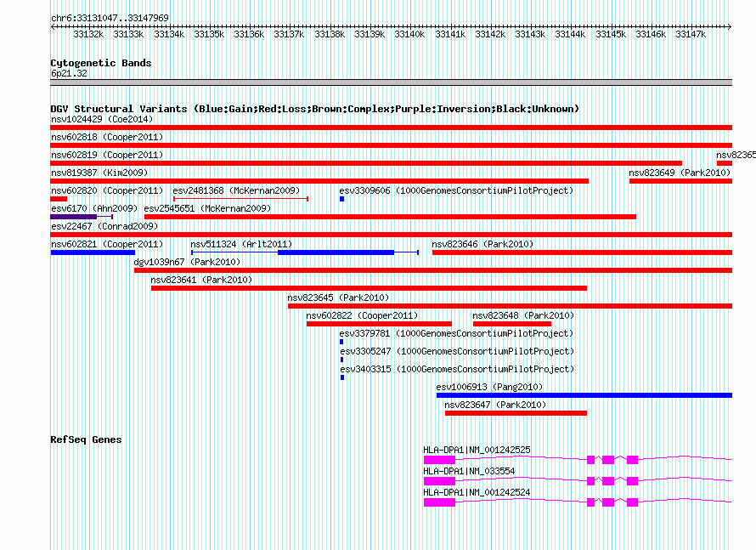
Task: Select nsv602821 (Cooper2011) label
Action: point(107,244)
